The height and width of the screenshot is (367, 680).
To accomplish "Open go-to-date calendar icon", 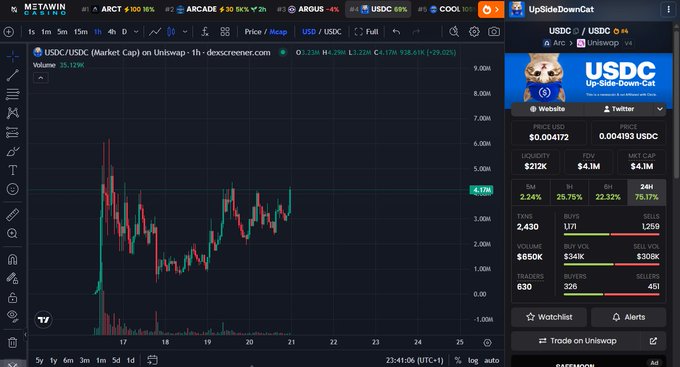I will click(x=152, y=360).
